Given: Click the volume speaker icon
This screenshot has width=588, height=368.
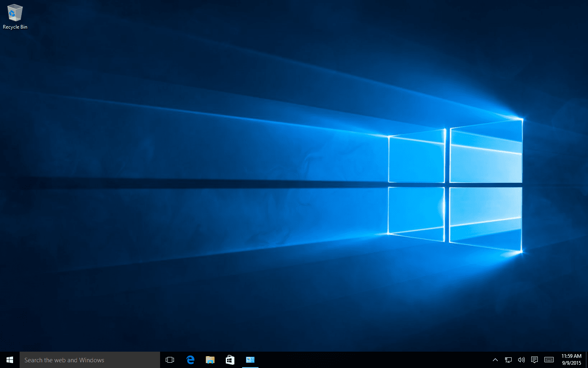Looking at the screenshot, I should pos(521,360).
